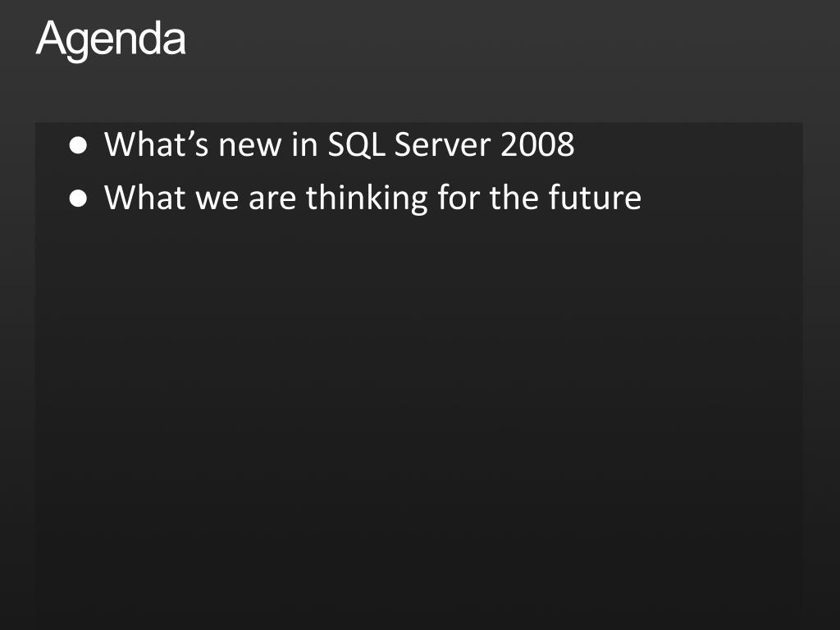Click the Agenda slide title
The width and height of the screenshot is (840, 630).
[x=111, y=39]
